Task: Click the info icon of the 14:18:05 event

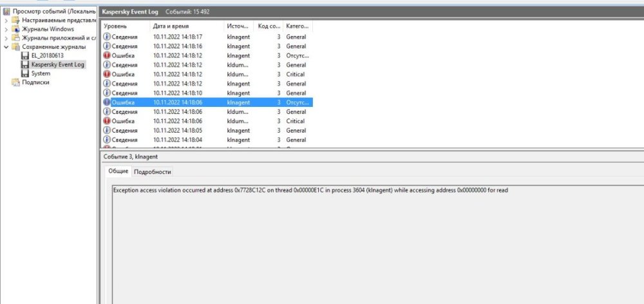Action: tap(107, 131)
